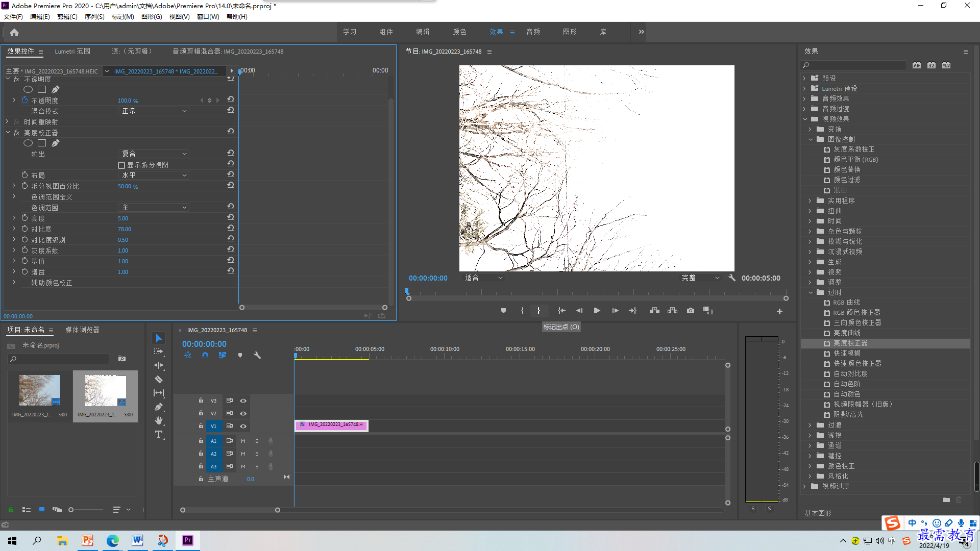Screen dimensions: 980x551
Task: Select the Type tool
Action: [x=159, y=434]
